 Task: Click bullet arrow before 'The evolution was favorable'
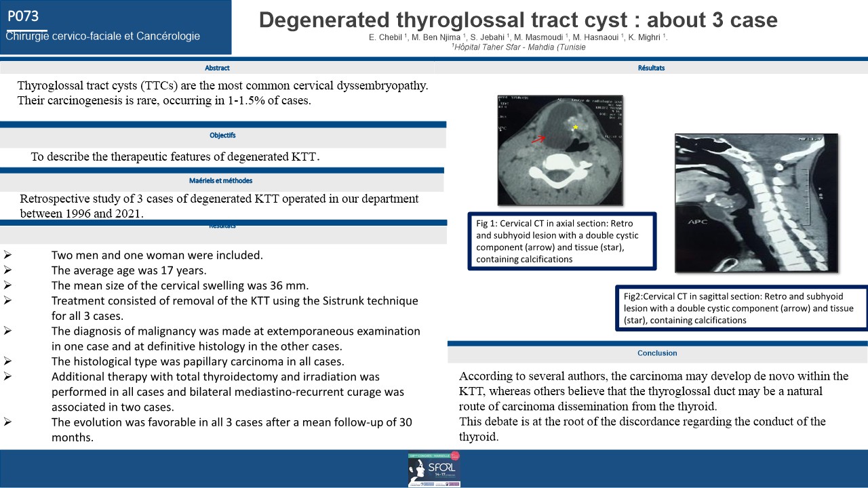(x=7, y=422)
